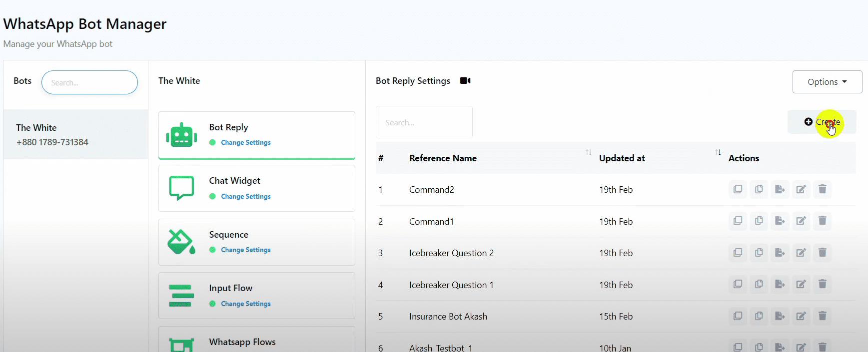This screenshot has width=868, height=352.
Task: Click the Create button
Action: [x=822, y=122]
